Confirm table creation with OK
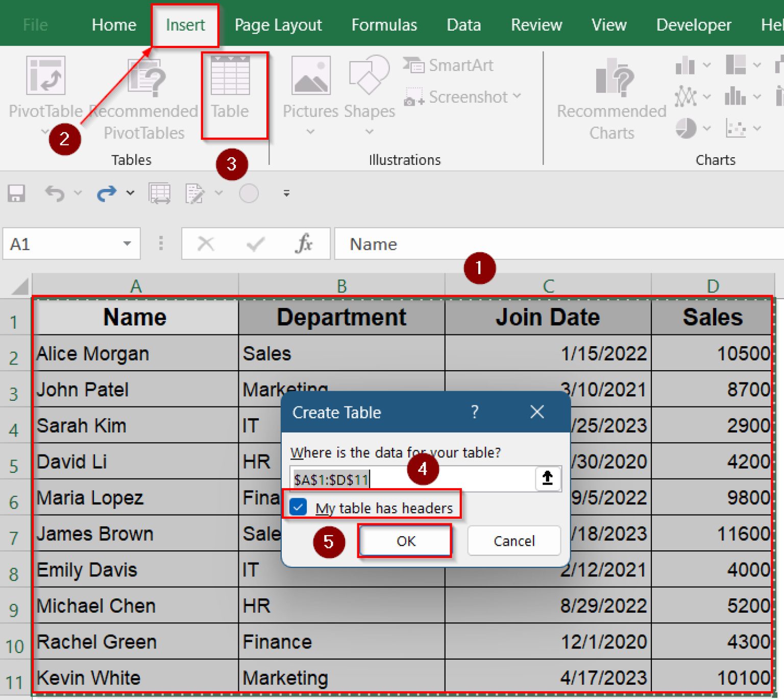The image size is (784, 700). pyautogui.click(x=405, y=541)
